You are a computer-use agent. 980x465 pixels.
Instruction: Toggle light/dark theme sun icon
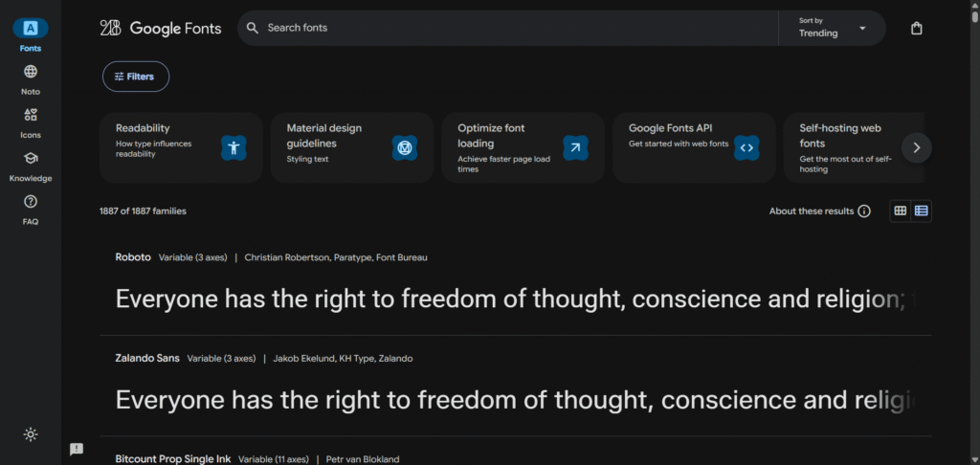[x=31, y=434]
